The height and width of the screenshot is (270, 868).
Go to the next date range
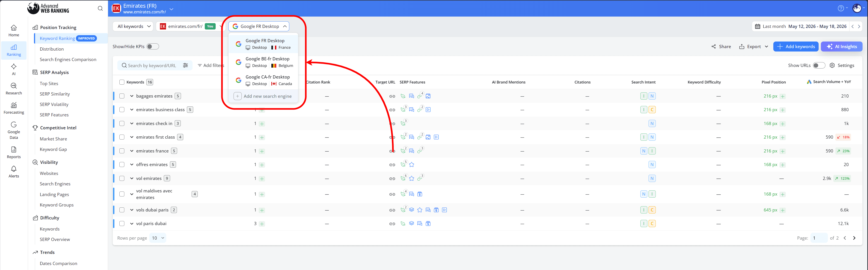point(859,26)
